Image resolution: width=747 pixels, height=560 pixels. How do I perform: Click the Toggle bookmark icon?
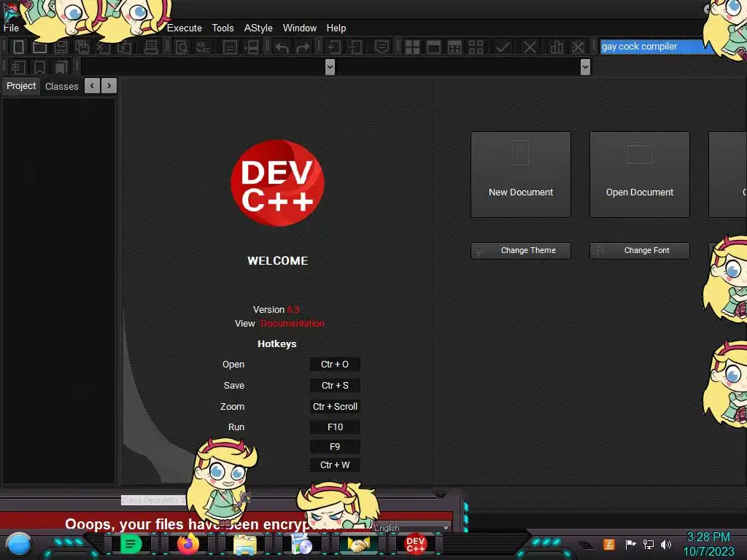[x=39, y=67]
